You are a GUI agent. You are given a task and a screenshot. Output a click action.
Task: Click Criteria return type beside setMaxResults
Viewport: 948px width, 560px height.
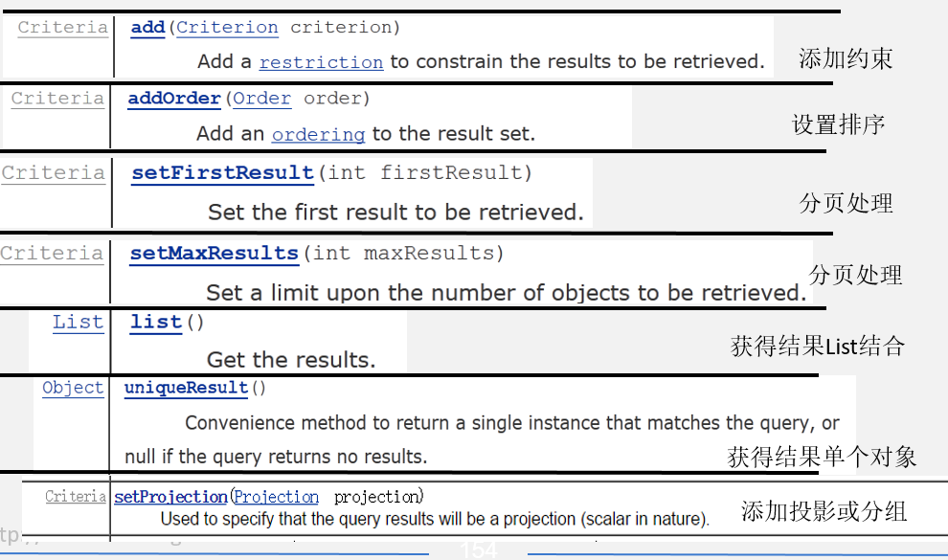tap(52, 254)
